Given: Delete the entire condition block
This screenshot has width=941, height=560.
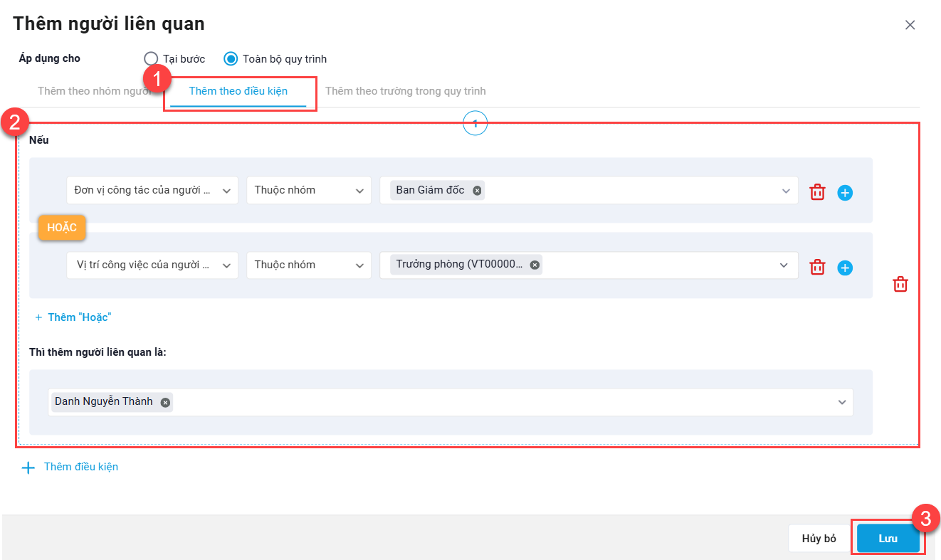Looking at the screenshot, I should coord(900,284).
